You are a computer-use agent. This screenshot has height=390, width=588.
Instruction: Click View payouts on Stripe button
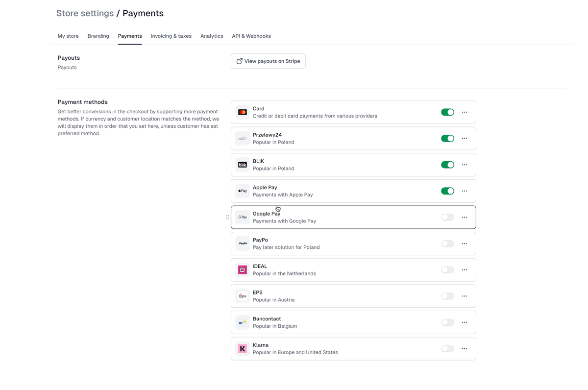tap(268, 61)
